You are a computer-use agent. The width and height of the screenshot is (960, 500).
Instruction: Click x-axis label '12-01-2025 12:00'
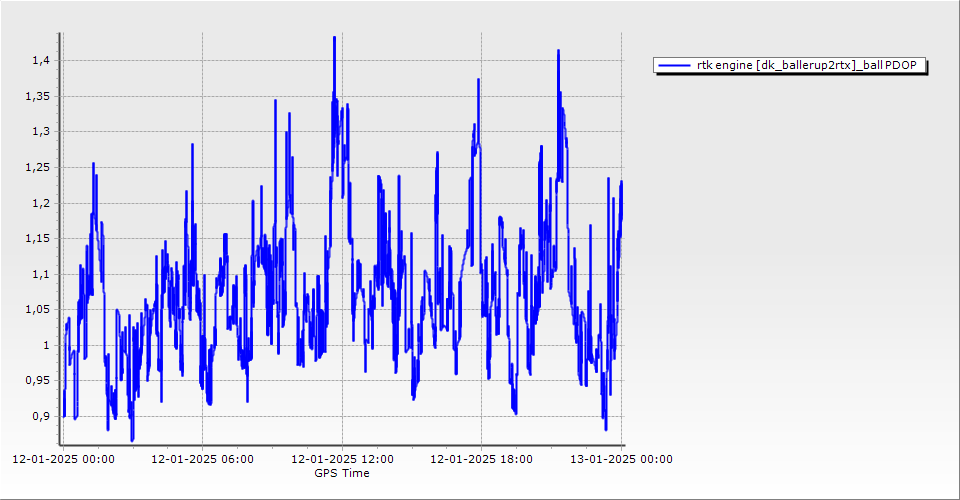pos(342,459)
